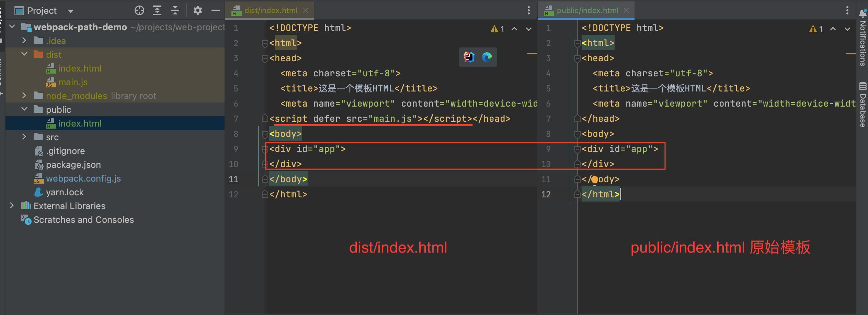The image size is (868, 315).
Task: Expand the .idea folder
Action: (24, 40)
